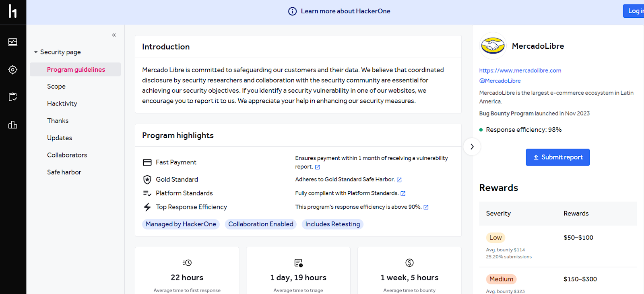644x294 pixels.
Task: Click the Introduction heading
Action: click(166, 47)
